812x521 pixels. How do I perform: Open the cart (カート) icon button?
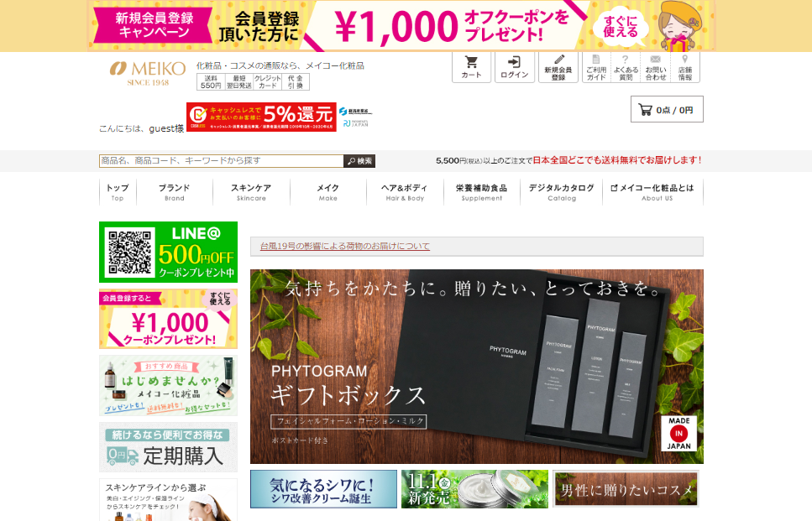point(471,67)
